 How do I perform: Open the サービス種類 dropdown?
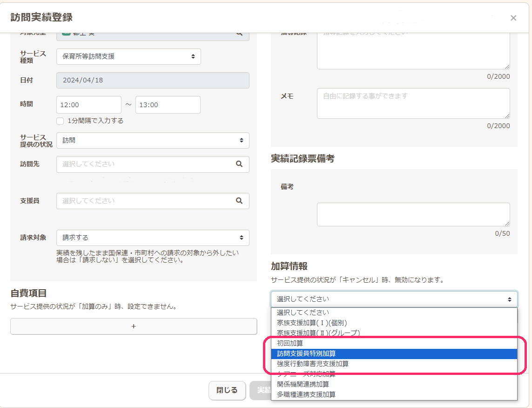[128, 56]
